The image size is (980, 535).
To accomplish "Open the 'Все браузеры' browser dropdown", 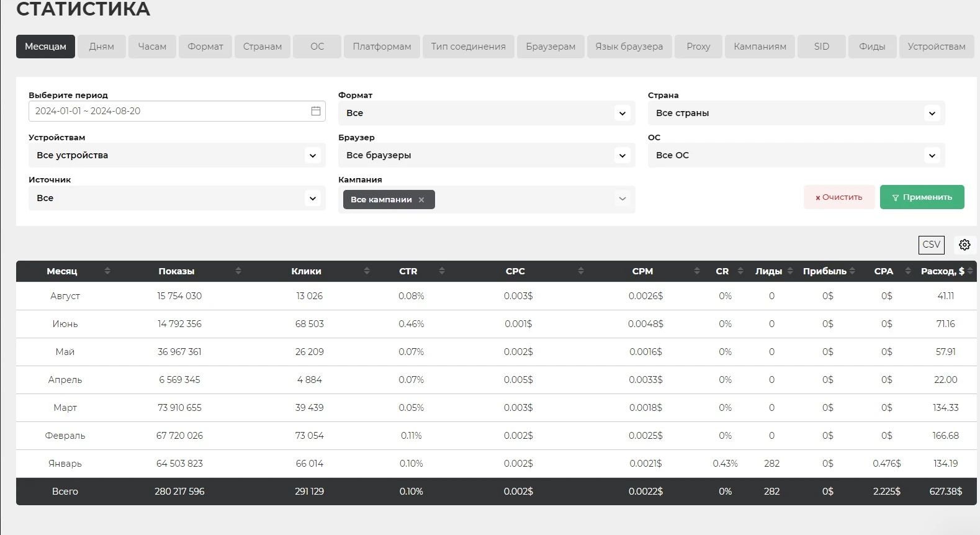I will [487, 155].
